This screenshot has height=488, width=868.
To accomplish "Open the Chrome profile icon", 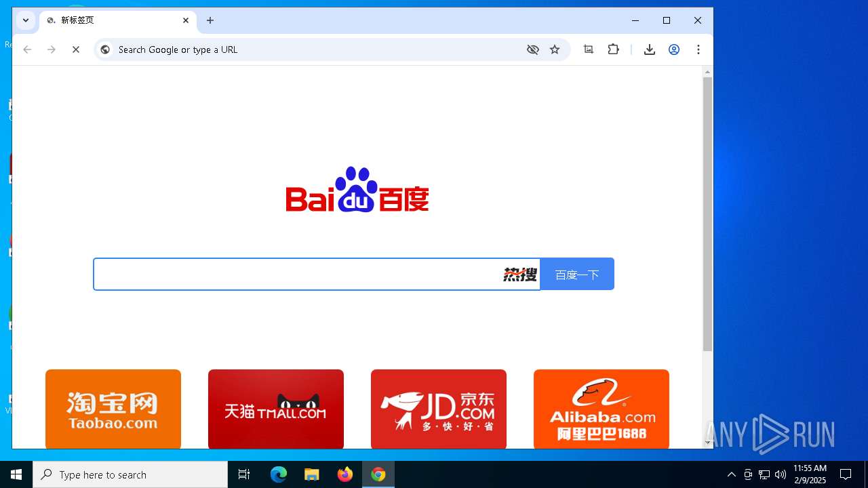I will (x=674, y=49).
